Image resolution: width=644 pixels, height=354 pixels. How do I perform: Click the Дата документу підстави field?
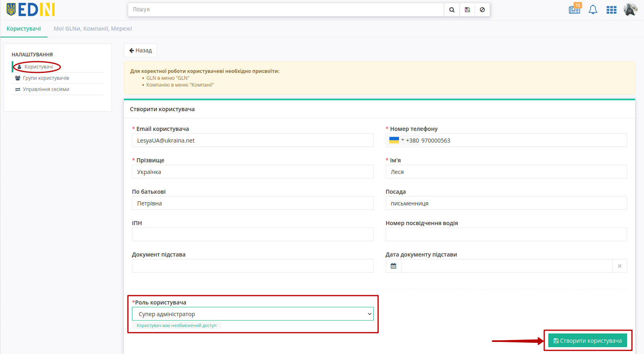point(507,266)
